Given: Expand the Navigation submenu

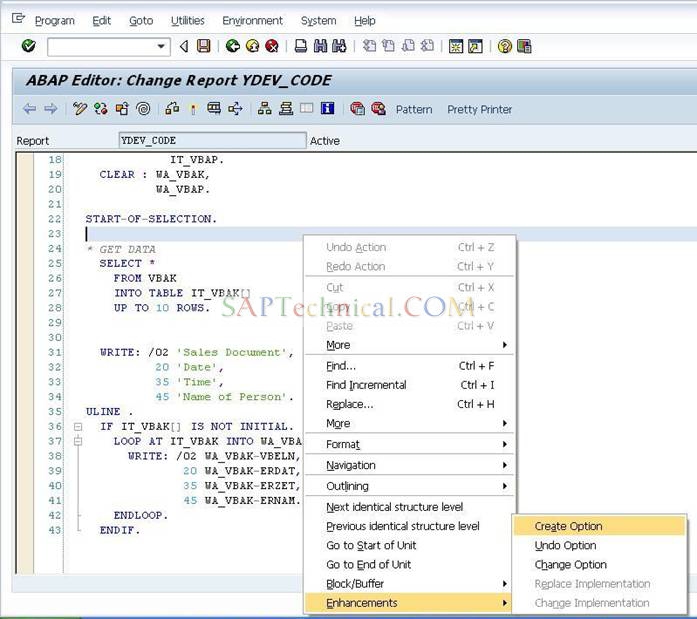Looking at the screenshot, I should point(410,465).
